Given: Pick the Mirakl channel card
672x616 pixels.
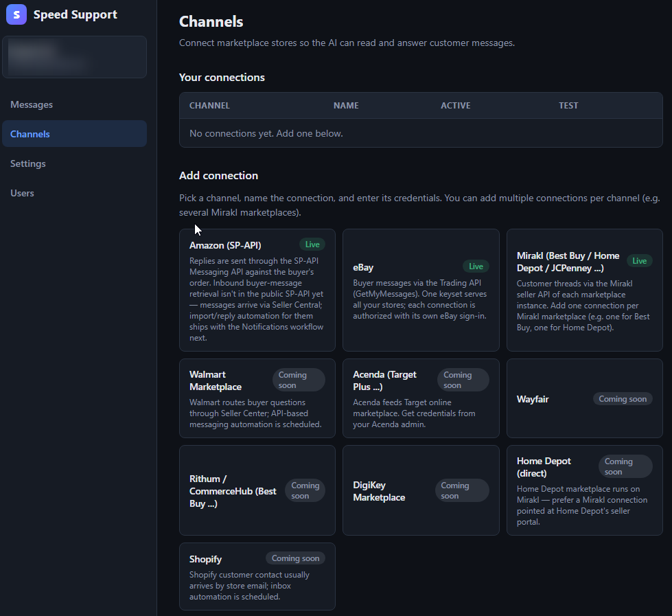Looking at the screenshot, I should pyautogui.click(x=585, y=290).
